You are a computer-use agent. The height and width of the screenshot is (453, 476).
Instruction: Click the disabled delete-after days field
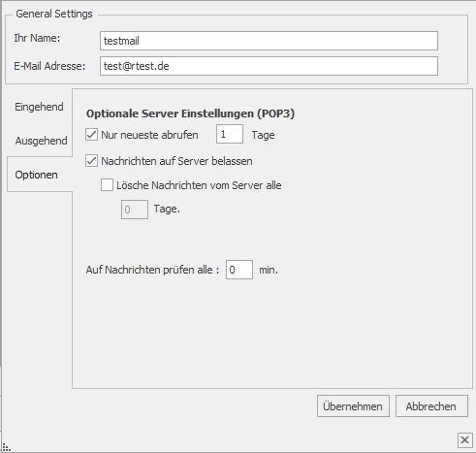(x=135, y=210)
